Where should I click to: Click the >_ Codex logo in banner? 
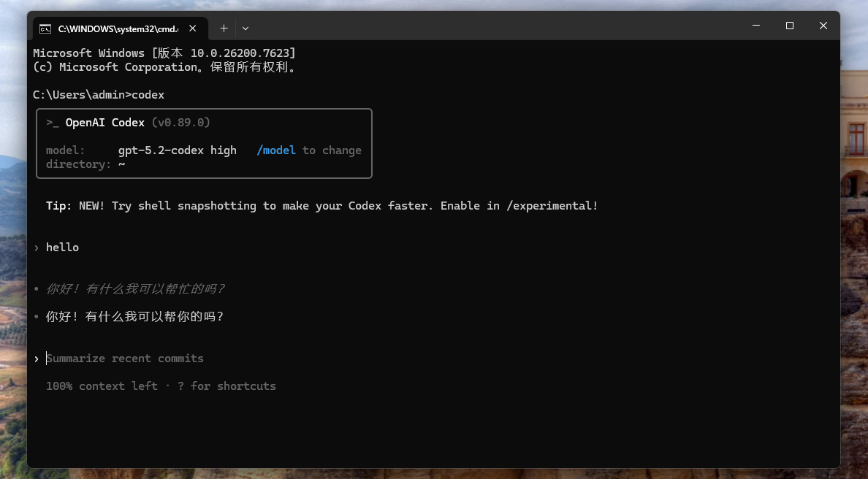click(x=53, y=123)
